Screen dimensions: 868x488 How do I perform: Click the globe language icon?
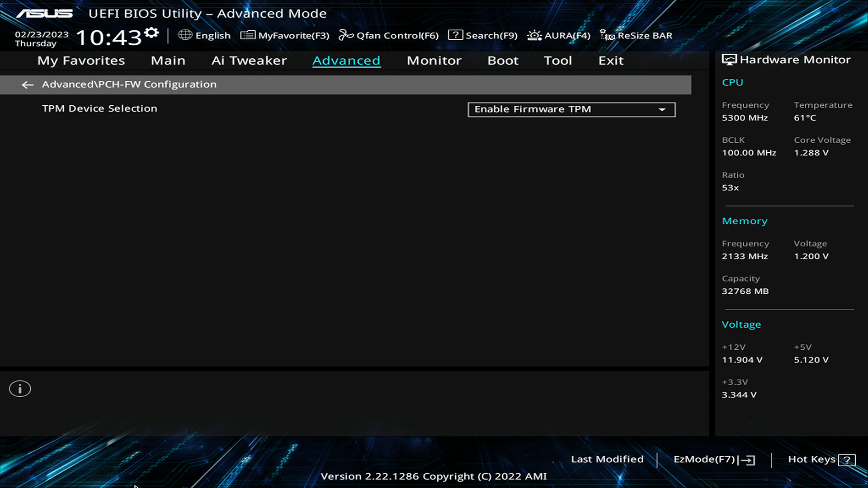pos(185,35)
